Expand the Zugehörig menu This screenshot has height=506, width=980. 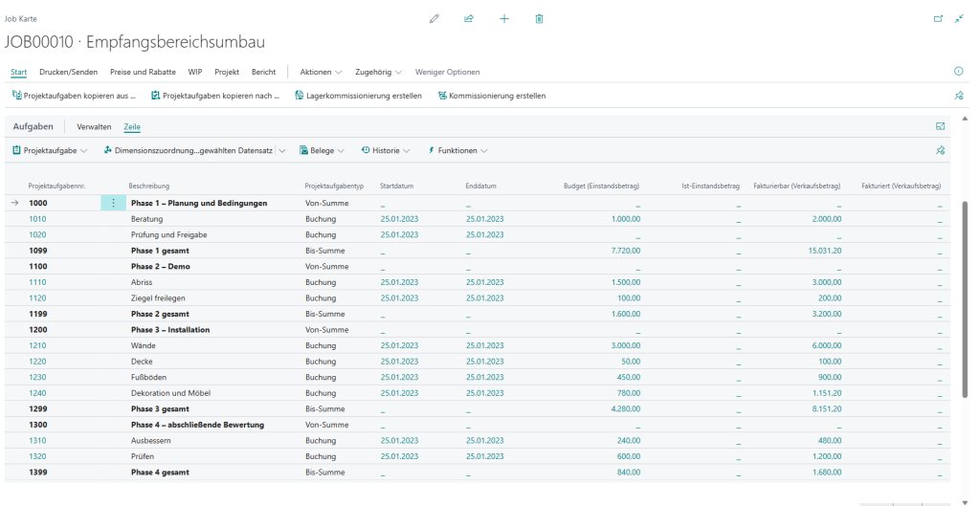tap(378, 72)
